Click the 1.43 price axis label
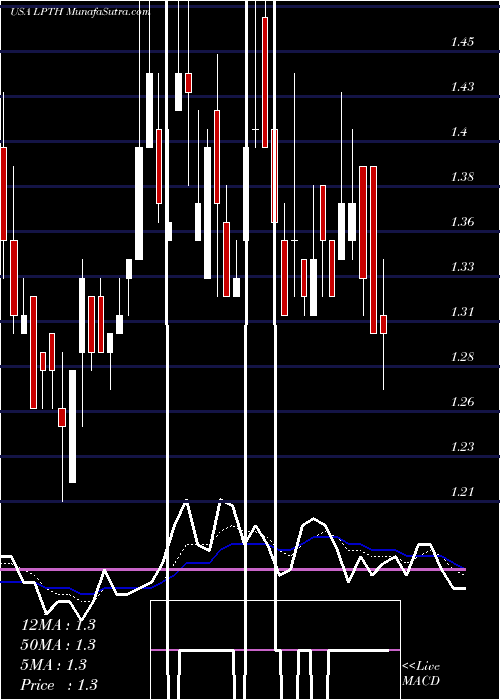 [462, 87]
